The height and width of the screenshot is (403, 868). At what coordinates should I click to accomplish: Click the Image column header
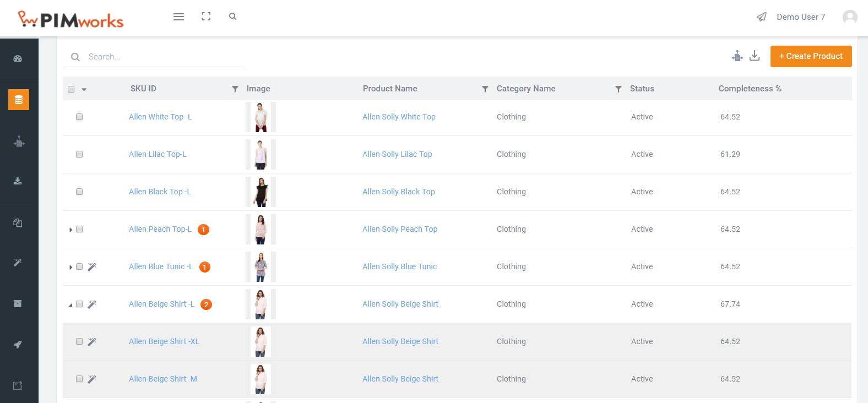258,89
